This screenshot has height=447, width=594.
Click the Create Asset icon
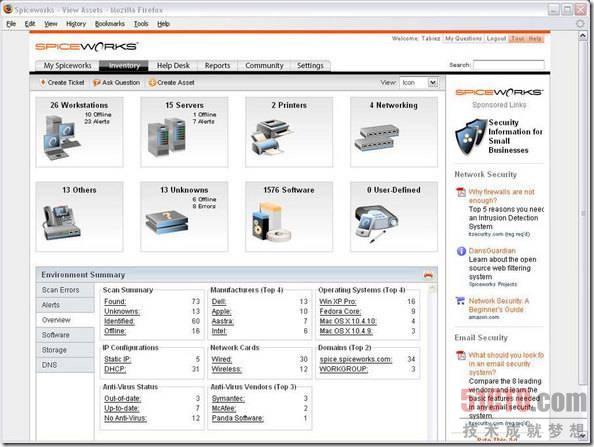(152, 83)
